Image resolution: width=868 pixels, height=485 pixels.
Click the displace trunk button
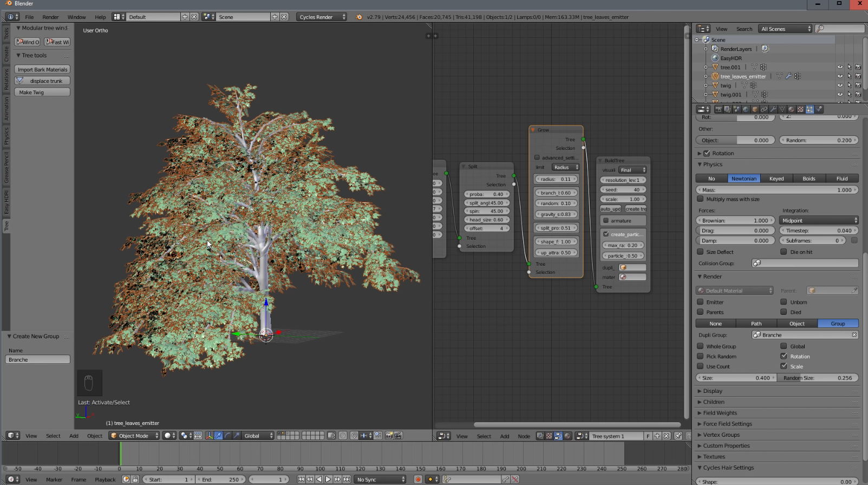[x=42, y=81]
